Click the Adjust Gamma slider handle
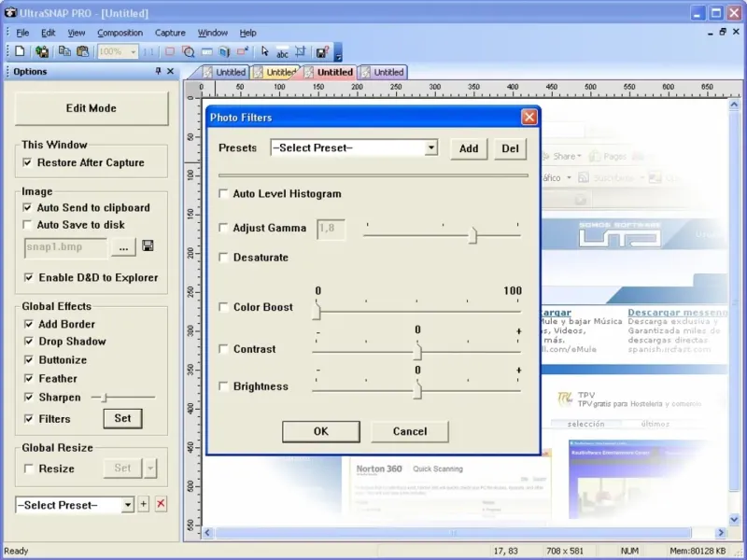 pos(472,235)
